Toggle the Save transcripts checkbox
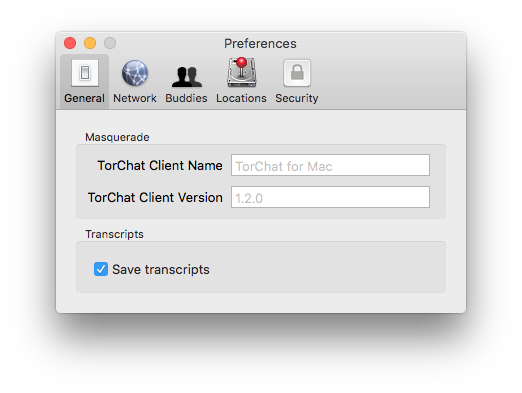Viewport: 522px width, 393px height. click(x=101, y=269)
